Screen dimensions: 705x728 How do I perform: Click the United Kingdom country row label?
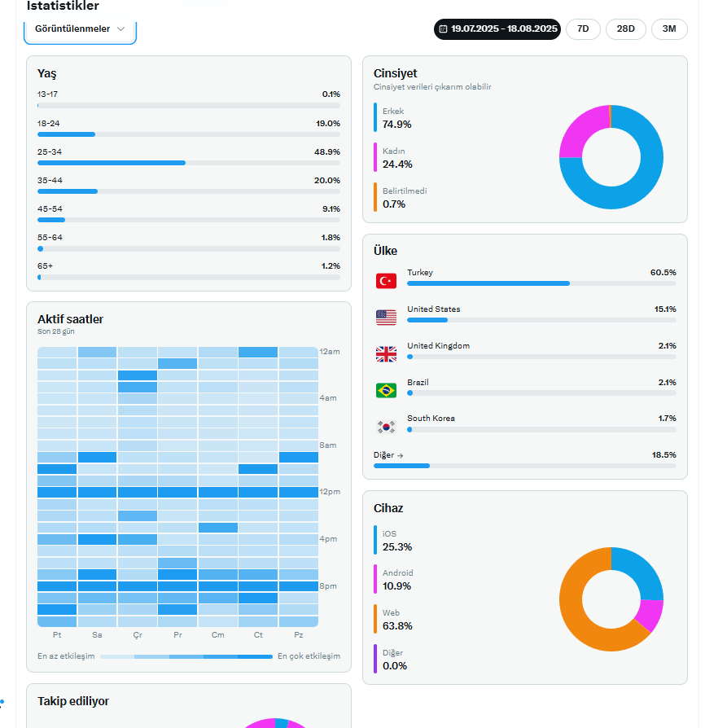point(439,346)
